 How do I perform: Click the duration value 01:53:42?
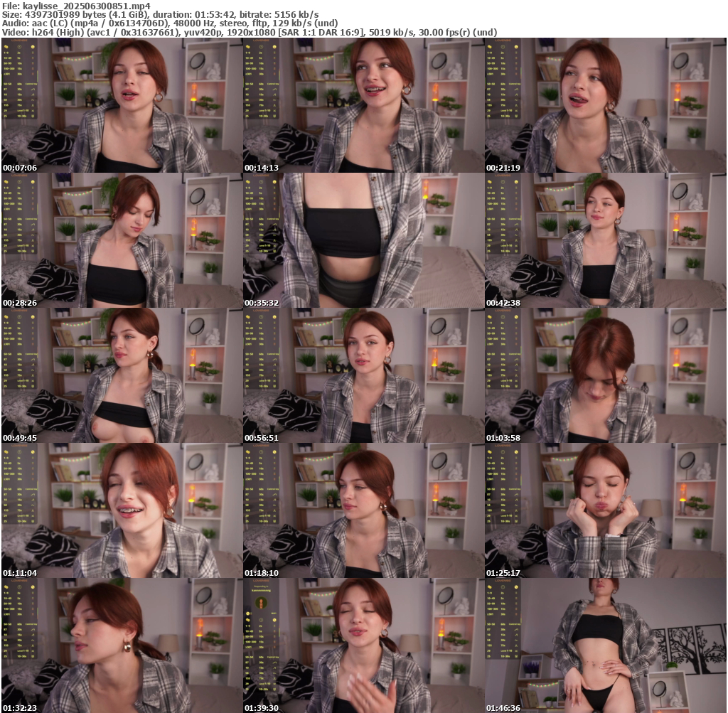(211, 14)
